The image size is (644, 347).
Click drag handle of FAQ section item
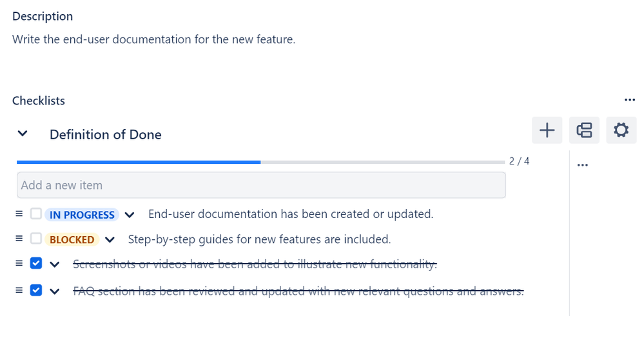[19, 290]
